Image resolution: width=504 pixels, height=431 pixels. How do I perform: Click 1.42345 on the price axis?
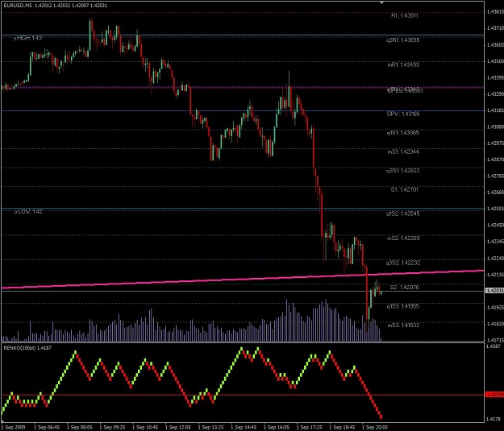(495, 242)
